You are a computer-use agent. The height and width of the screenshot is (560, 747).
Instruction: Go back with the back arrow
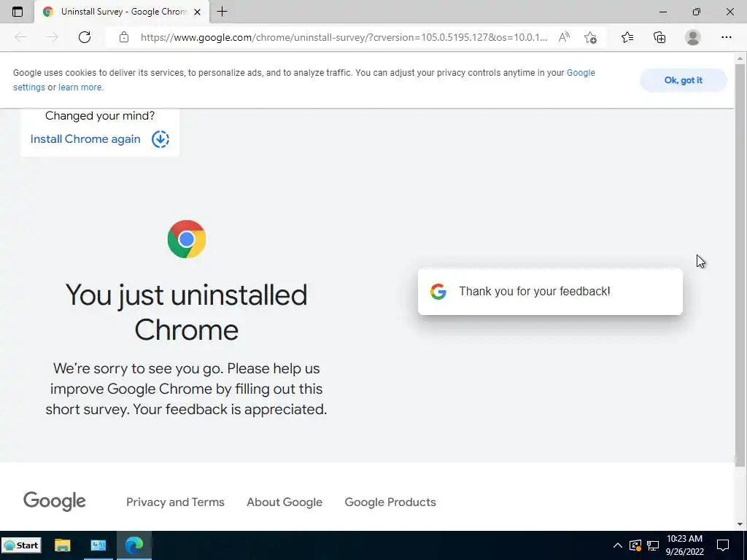click(20, 37)
